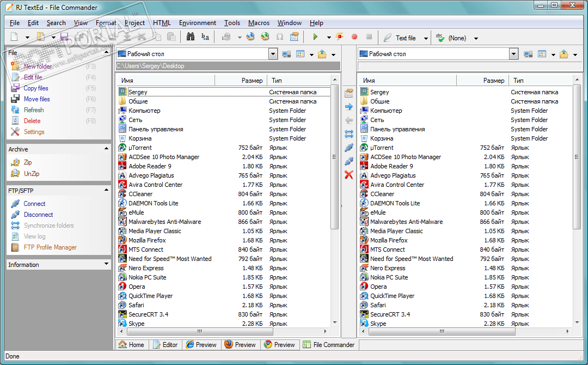The image size is (588, 365).
Task: Click the Open file toolbar icon
Action: (40, 37)
